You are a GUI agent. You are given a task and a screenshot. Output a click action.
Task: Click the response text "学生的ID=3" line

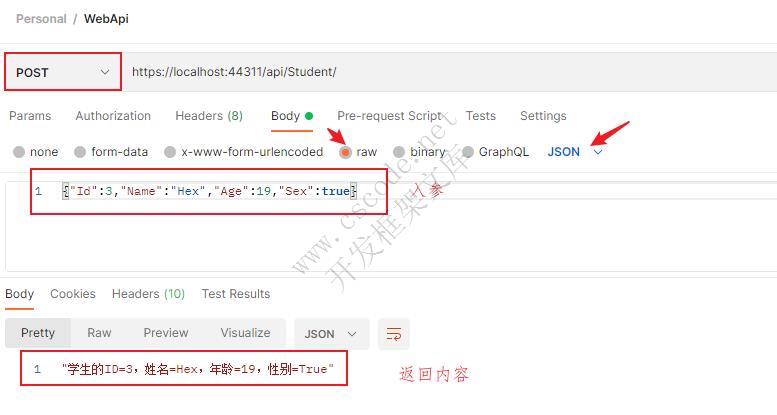coord(198,369)
